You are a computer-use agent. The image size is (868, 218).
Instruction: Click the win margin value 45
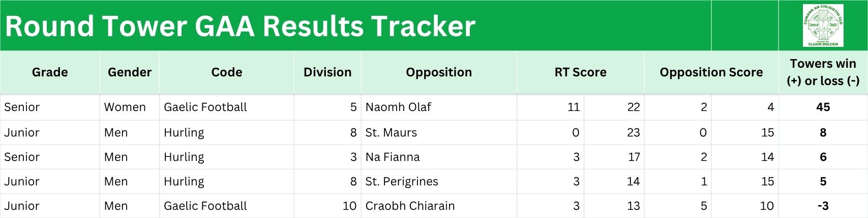click(823, 107)
